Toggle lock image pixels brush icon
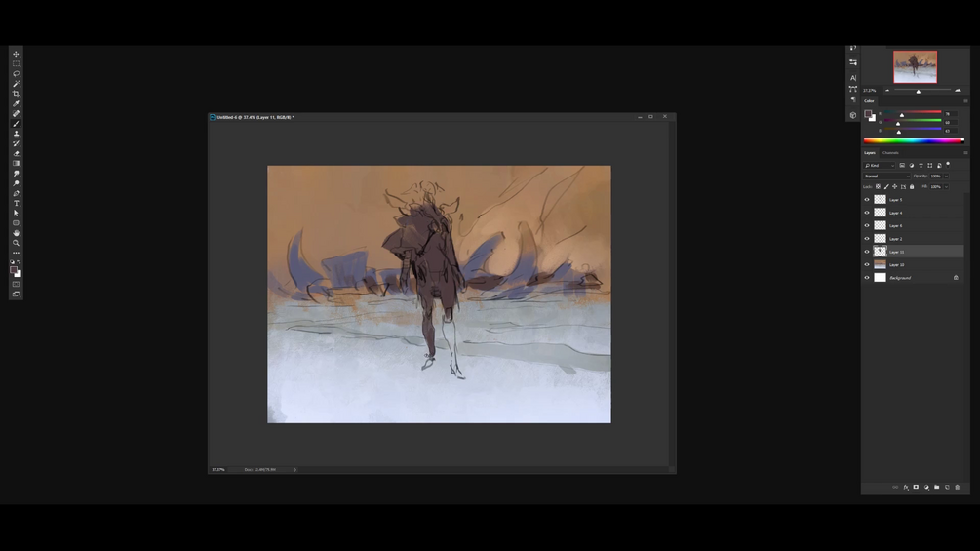The image size is (980, 551). (x=886, y=187)
